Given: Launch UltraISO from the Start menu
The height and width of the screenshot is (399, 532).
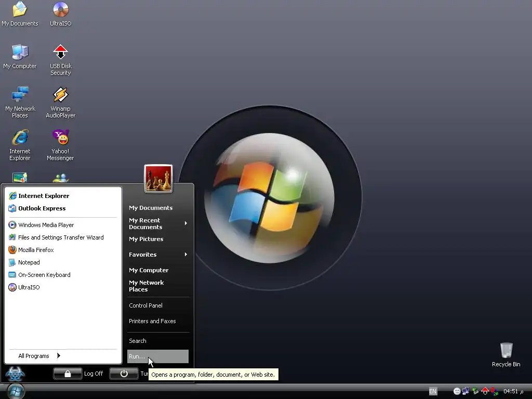Looking at the screenshot, I should [24, 287].
